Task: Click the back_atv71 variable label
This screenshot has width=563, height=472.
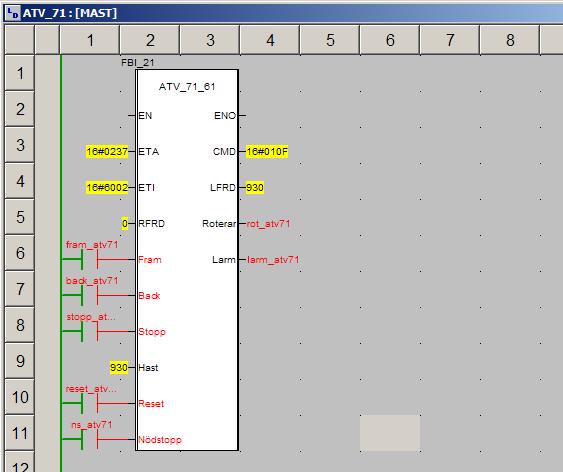Action: [x=92, y=280]
